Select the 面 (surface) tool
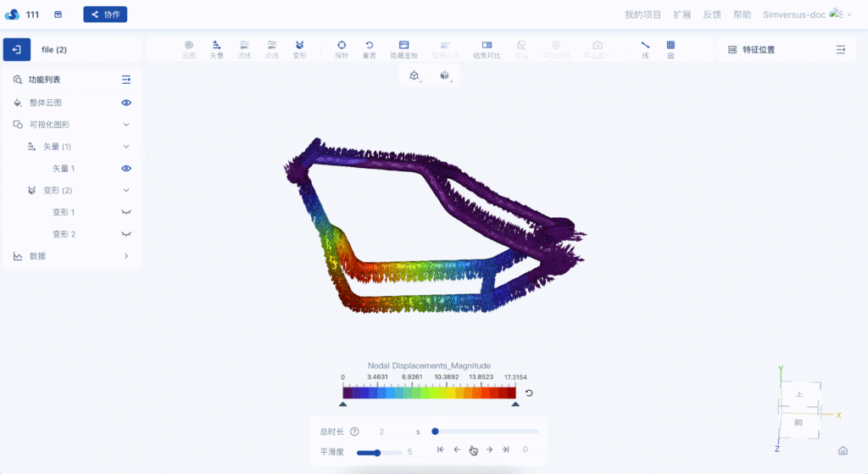 click(670, 48)
